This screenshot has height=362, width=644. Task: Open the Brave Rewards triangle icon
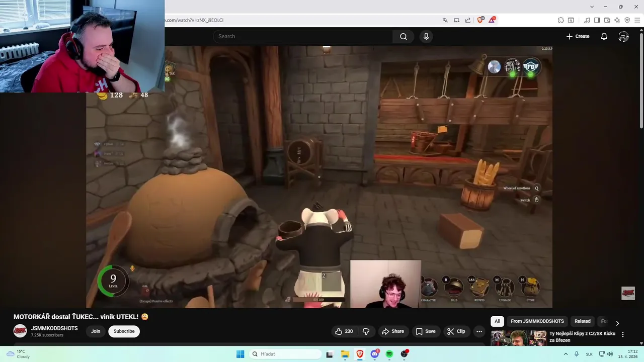(492, 20)
